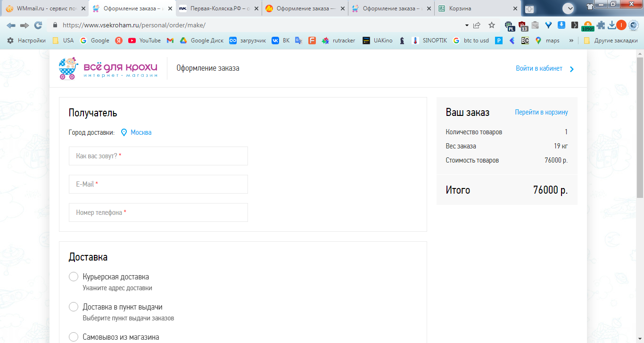Click the Как вас зовут name field
The image size is (644, 343).
click(x=158, y=156)
